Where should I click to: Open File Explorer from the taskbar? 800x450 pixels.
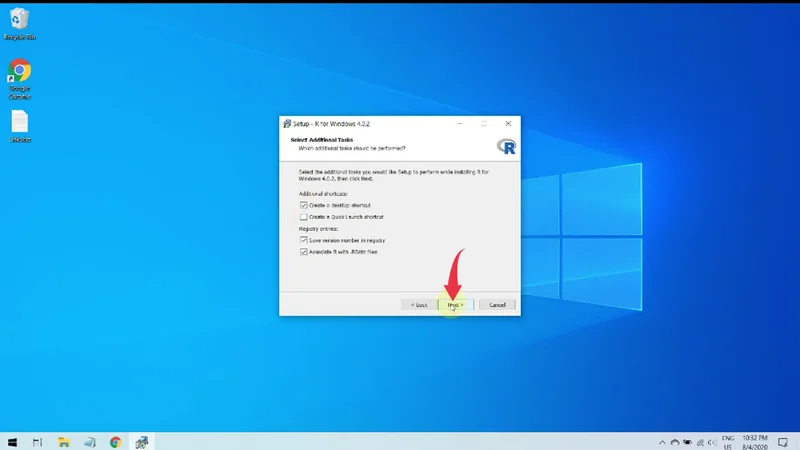click(x=64, y=441)
